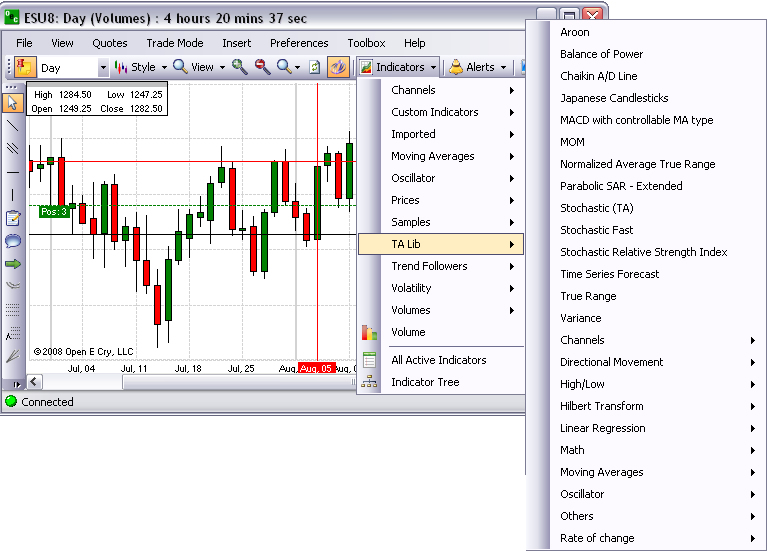The image size is (767, 551).
Task: Open the Trade Mode menu
Action: 175,43
